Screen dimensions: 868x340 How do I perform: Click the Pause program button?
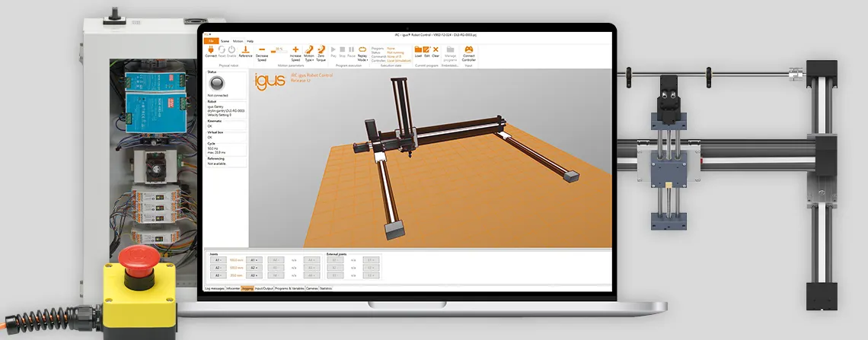[352, 49]
